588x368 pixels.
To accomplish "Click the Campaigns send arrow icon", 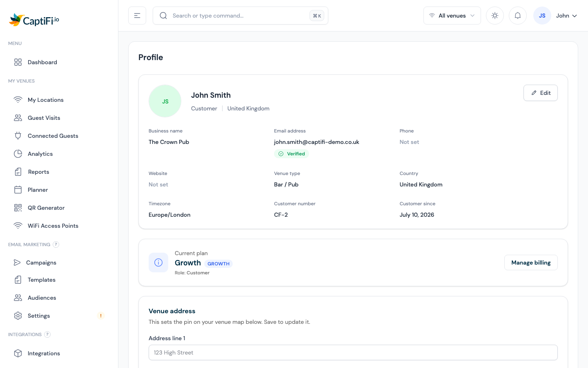I will coord(17,263).
